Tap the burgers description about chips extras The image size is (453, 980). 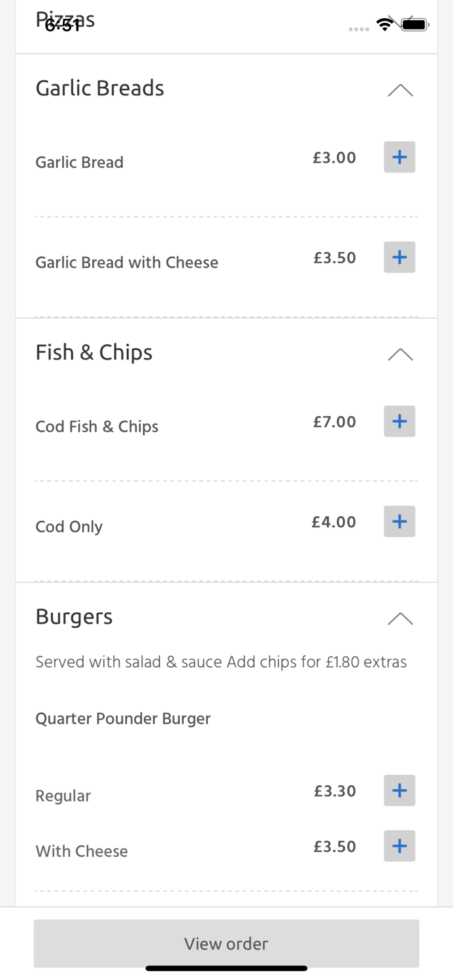(221, 662)
